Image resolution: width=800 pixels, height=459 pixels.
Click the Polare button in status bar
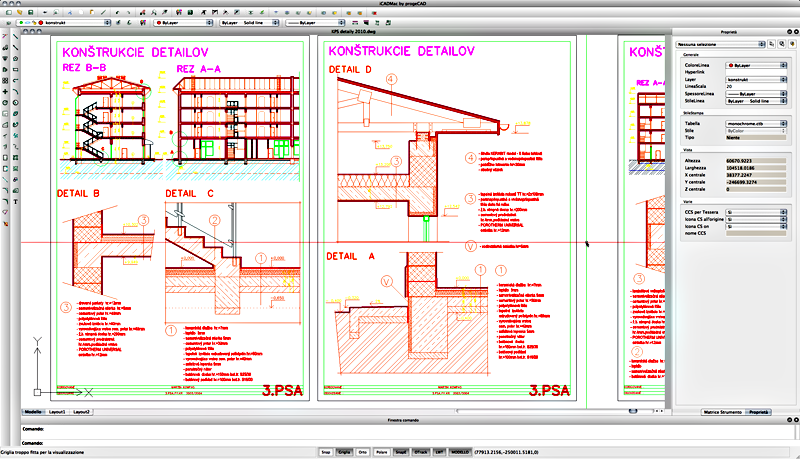[382, 452]
